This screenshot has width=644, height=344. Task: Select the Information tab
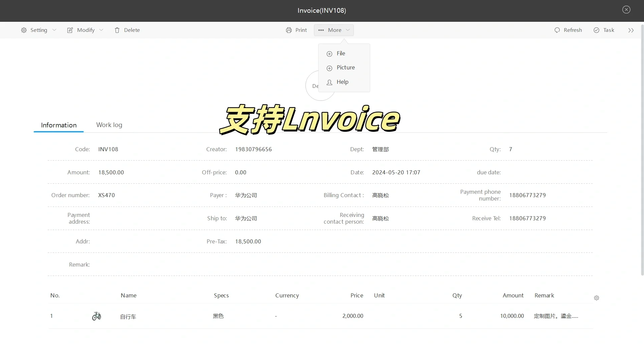[59, 125]
